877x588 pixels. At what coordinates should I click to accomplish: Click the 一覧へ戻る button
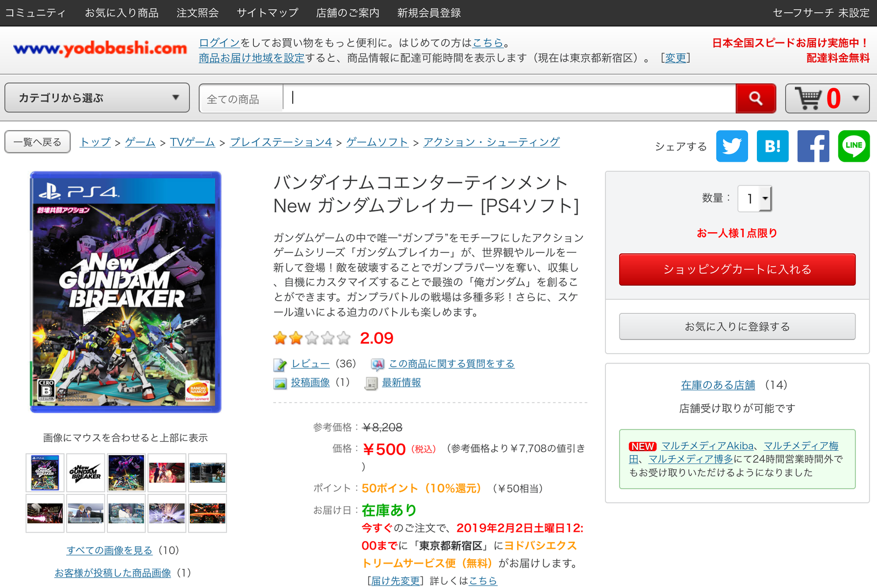coord(38,142)
